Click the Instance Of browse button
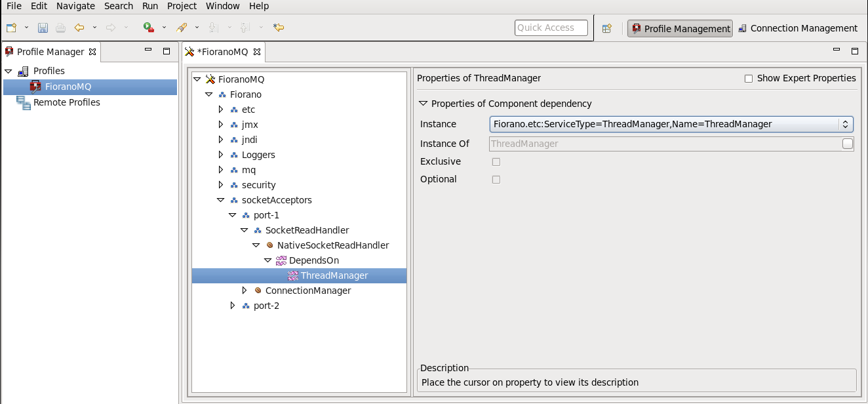The width and height of the screenshot is (868, 404). pyautogui.click(x=848, y=144)
